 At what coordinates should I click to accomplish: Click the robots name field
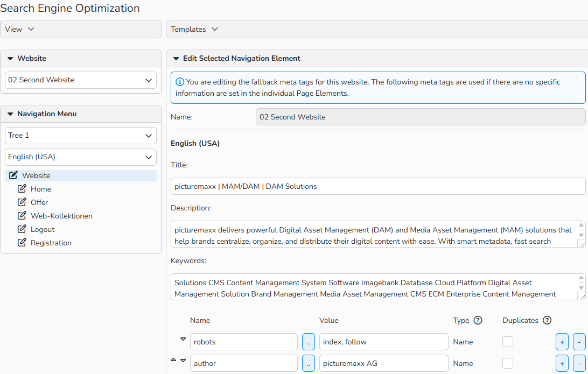(x=244, y=342)
